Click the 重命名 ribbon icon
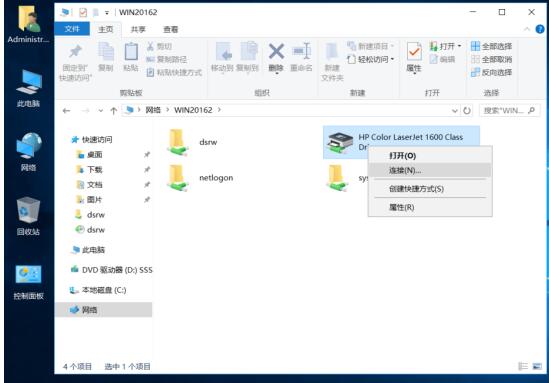 coord(301,51)
